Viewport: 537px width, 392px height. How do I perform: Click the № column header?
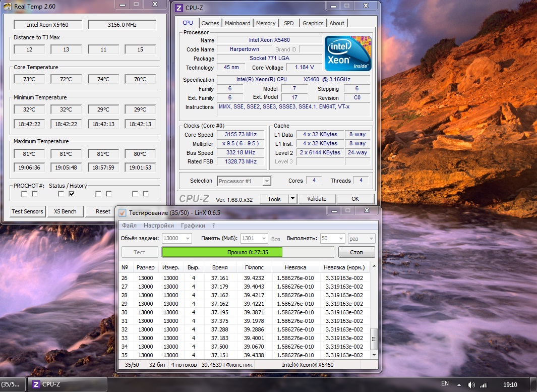coord(125,267)
